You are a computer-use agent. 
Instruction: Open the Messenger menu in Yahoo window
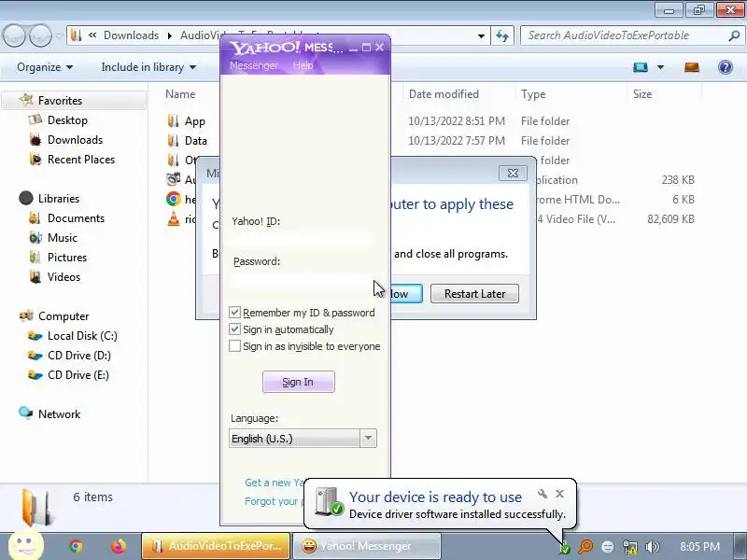point(253,65)
